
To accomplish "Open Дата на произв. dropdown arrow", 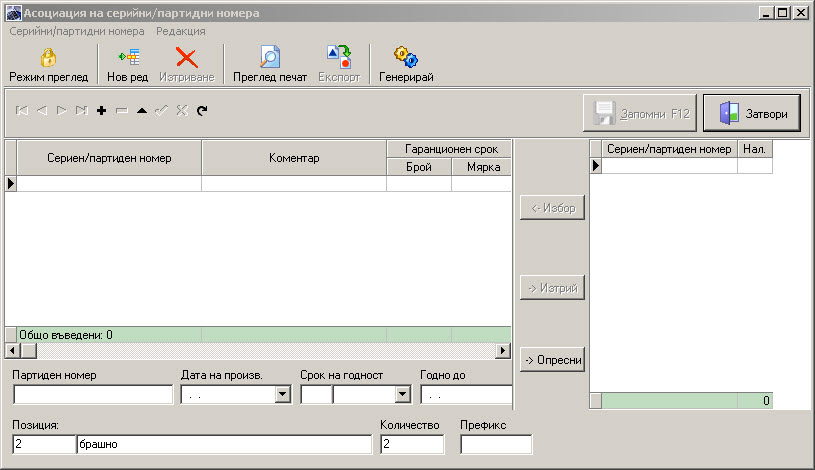I will (283, 394).
